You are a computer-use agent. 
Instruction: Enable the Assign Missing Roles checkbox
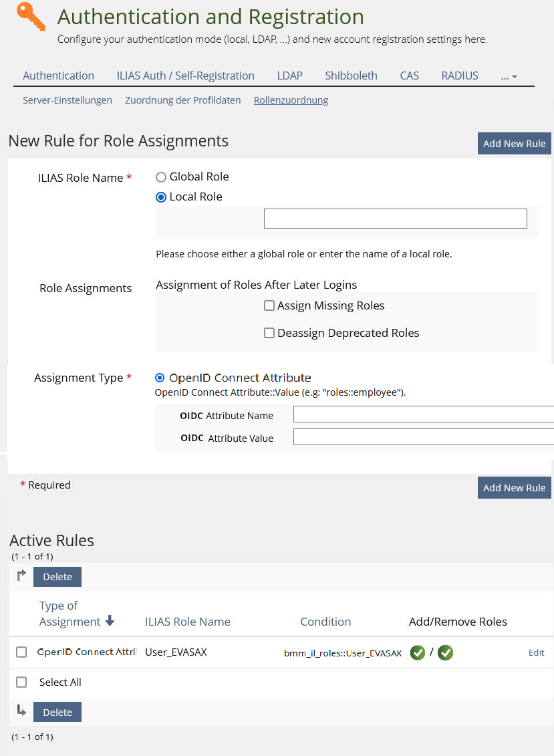coord(269,305)
